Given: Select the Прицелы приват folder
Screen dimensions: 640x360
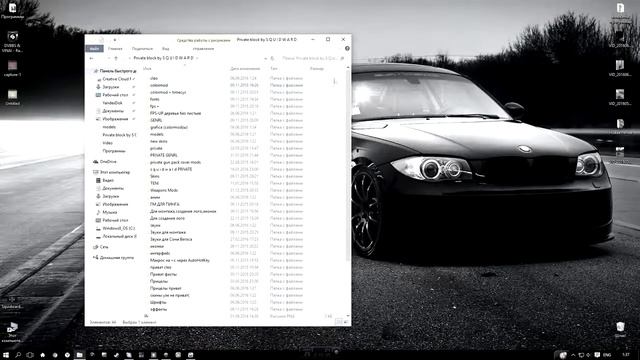Looking at the screenshot, I should (x=166, y=288).
